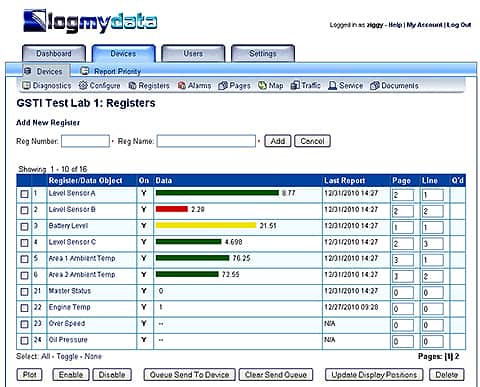Click the Disable button
Image resolution: width=480 pixels, height=387 pixels.
[112, 375]
